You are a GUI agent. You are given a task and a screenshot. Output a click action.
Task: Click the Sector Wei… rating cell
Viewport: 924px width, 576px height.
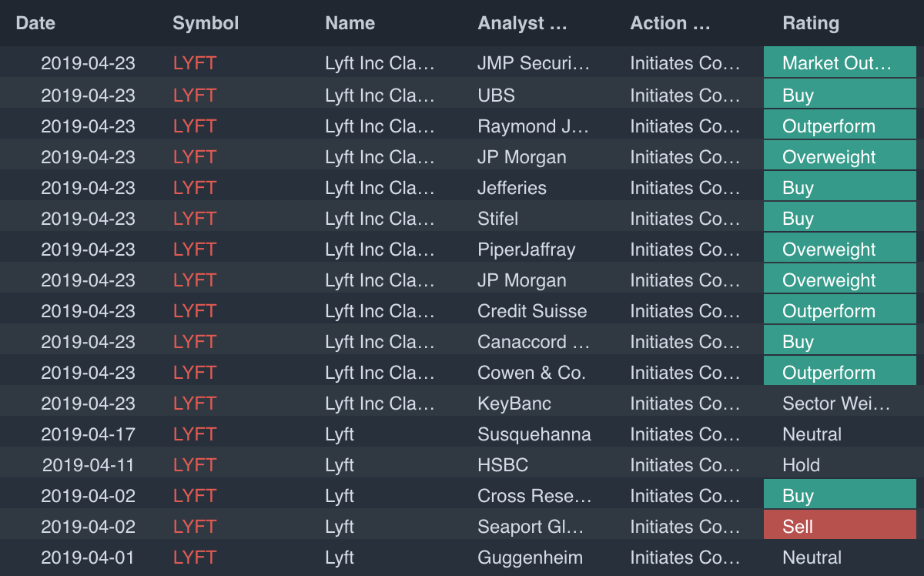click(836, 404)
